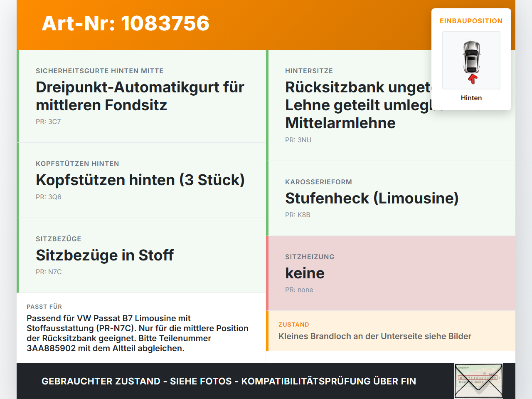The width and height of the screenshot is (532, 399).
Task: Click the Gebrauchter Zustand footer notice
Action: (x=229, y=381)
